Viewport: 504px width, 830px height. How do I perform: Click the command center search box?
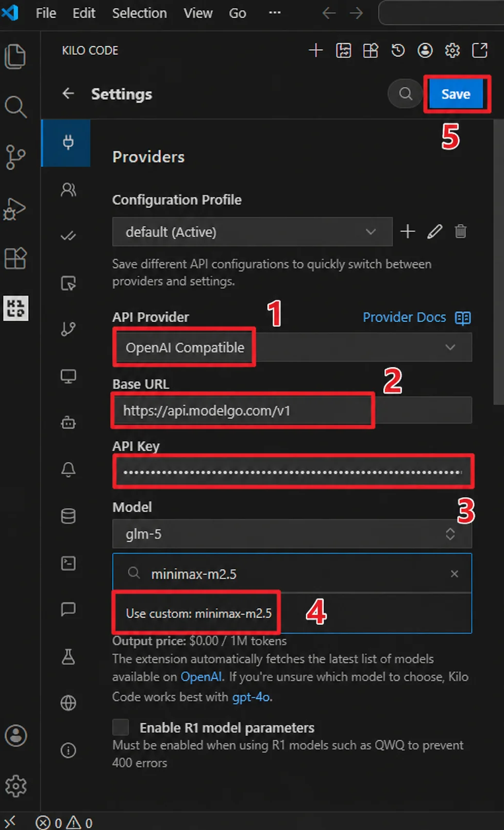tap(441, 13)
